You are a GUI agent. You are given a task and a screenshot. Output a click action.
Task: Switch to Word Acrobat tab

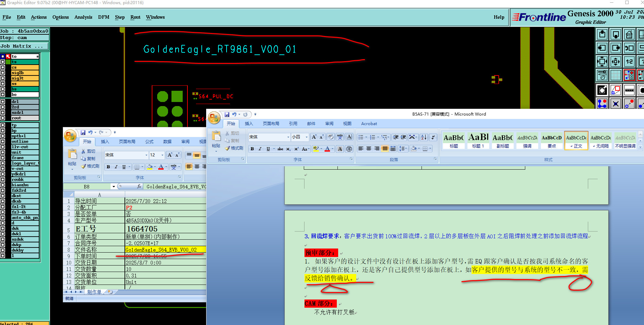[369, 124]
